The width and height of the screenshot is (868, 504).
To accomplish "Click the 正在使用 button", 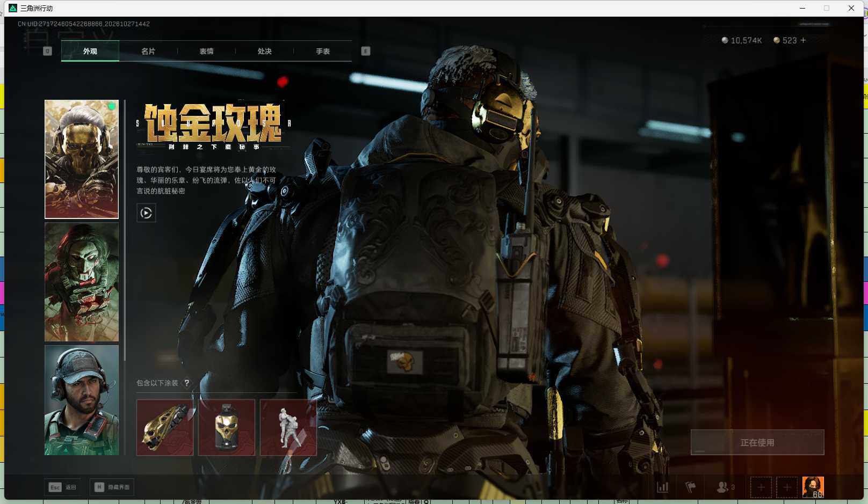I will pos(757,442).
